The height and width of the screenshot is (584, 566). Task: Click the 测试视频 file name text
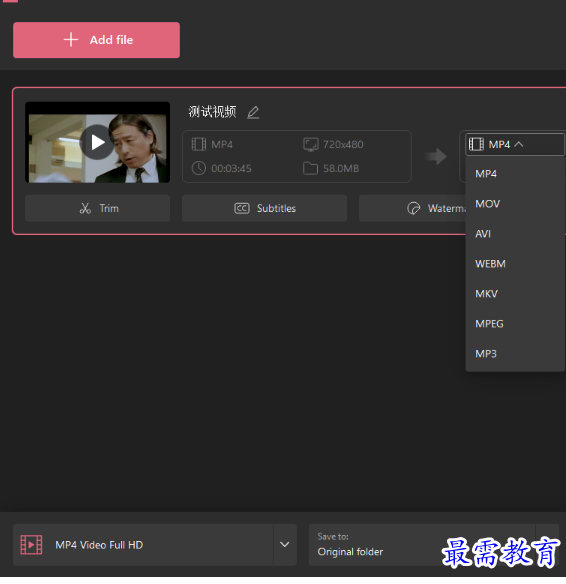click(x=212, y=112)
